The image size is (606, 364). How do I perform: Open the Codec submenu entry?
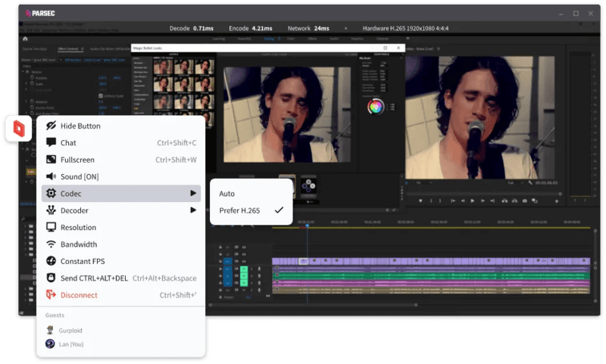[x=121, y=194]
